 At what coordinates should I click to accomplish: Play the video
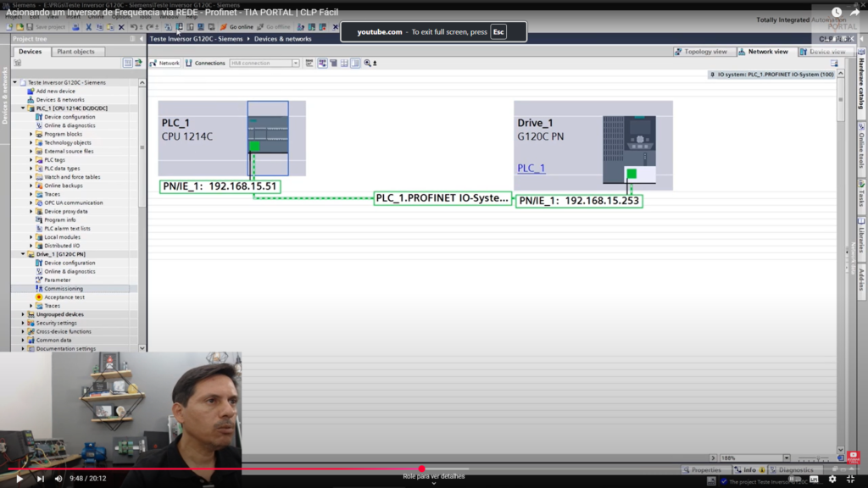(19, 479)
